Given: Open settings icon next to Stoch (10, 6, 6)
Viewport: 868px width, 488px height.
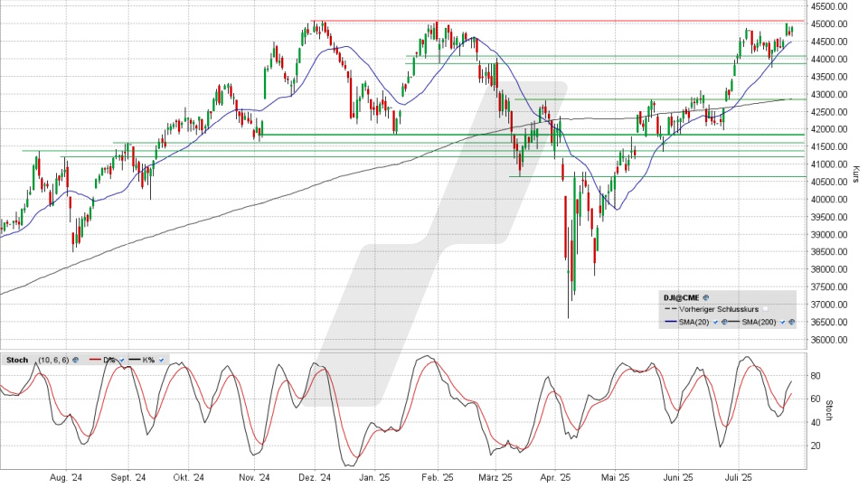Looking at the screenshot, I should [x=75, y=360].
